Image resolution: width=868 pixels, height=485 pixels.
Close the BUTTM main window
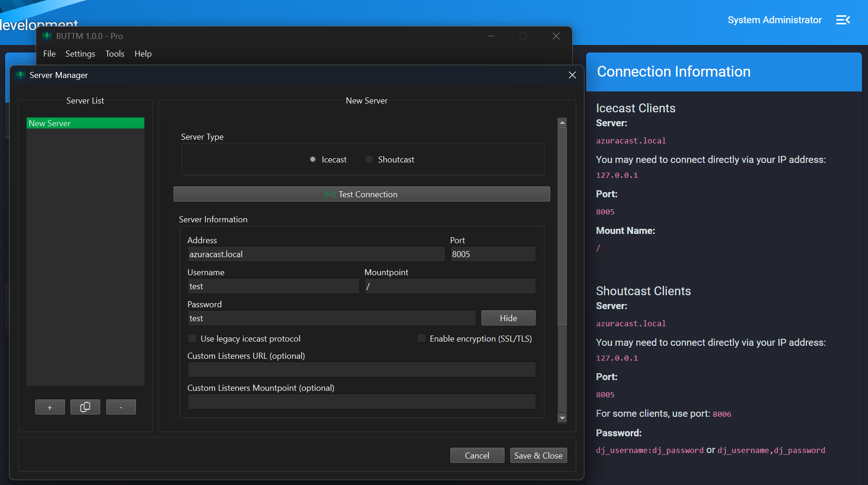[x=556, y=36]
